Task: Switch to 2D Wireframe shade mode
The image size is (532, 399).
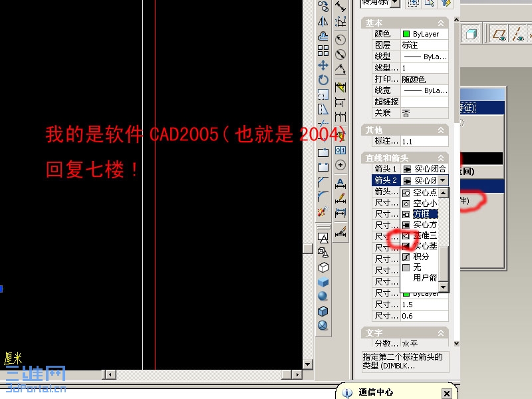Action: (323, 238)
